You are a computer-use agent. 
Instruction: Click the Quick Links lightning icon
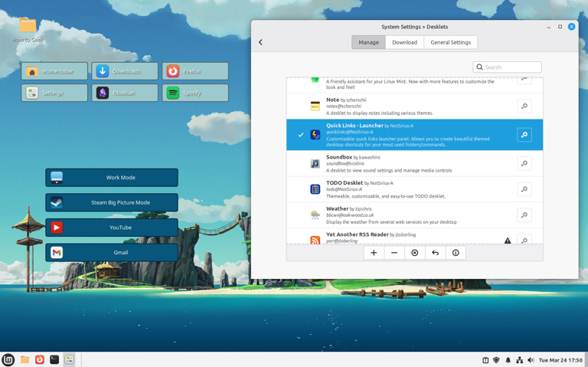315,135
